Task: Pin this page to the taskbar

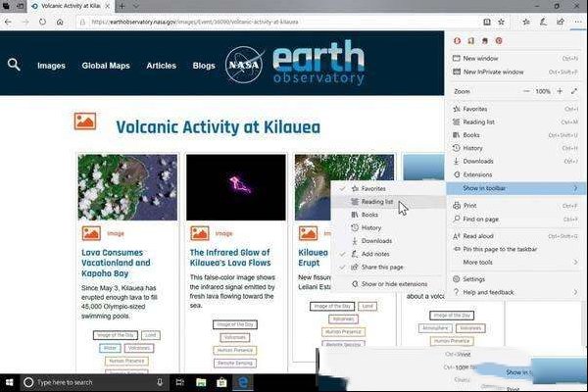Action: (516, 249)
